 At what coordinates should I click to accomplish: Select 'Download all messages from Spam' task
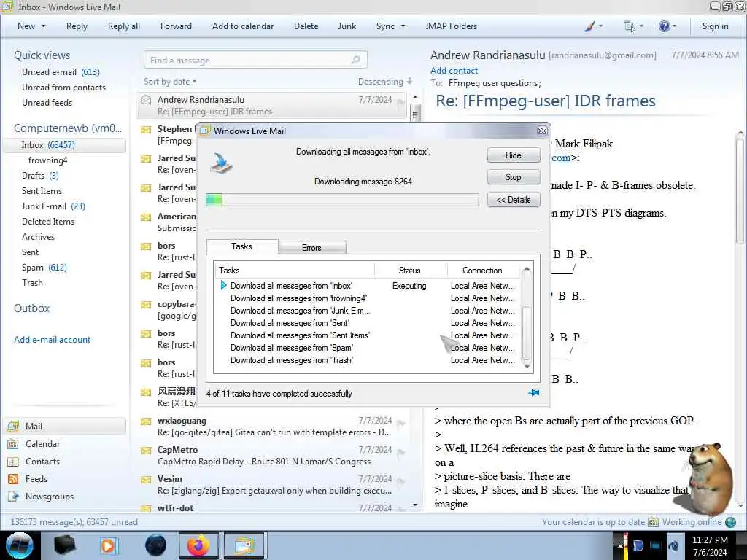tap(292, 348)
